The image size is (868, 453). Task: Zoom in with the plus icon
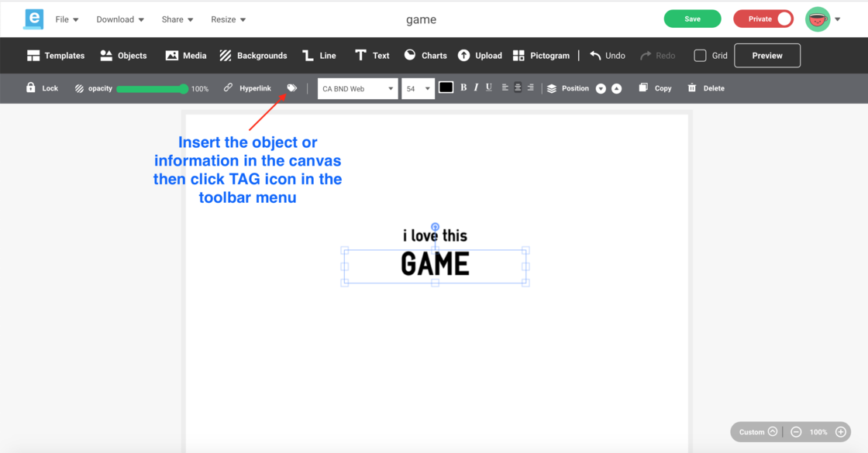840,432
